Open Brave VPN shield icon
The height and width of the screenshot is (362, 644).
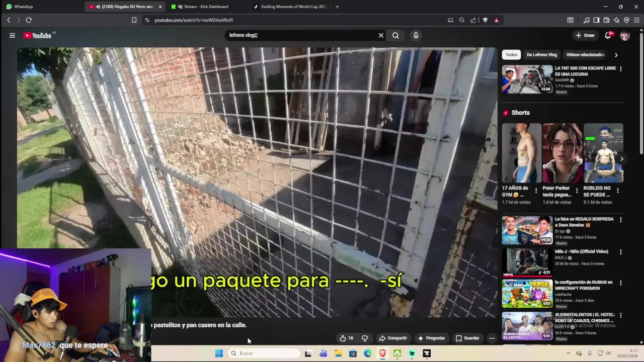pos(626,20)
